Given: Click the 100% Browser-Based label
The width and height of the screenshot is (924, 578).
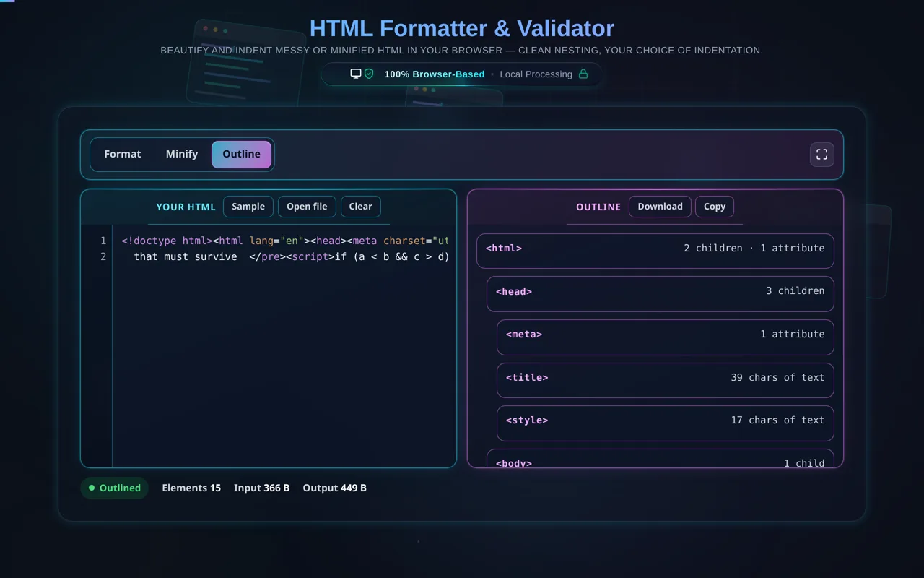Looking at the screenshot, I should (x=435, y=74).
